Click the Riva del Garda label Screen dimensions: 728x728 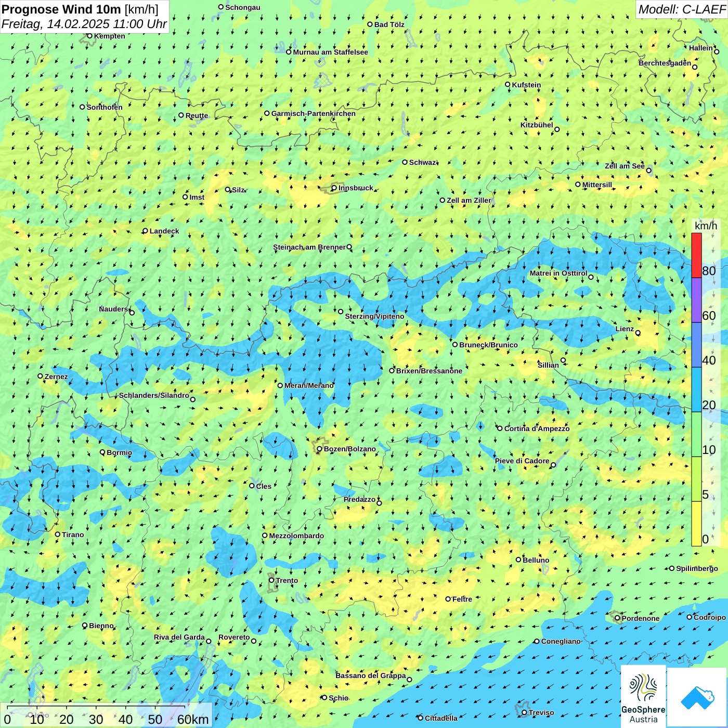pos(179,637)
